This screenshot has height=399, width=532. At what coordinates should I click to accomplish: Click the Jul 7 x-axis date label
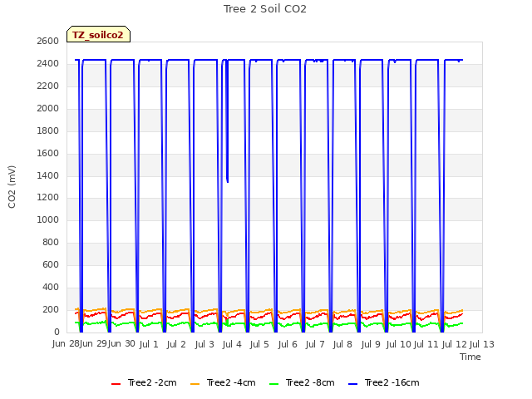click(315, 344)
